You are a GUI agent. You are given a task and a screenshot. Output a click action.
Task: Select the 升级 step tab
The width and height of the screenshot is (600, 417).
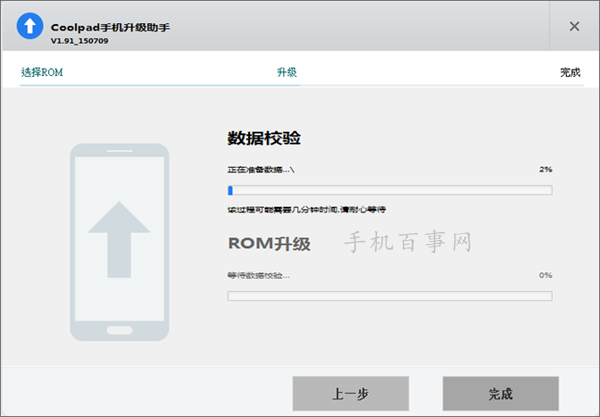coord(287,72)
